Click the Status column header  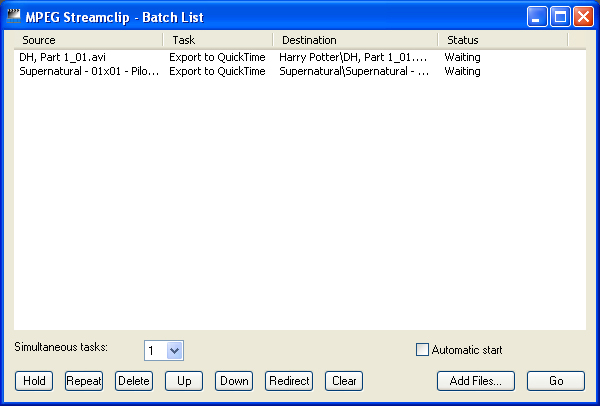503,40
